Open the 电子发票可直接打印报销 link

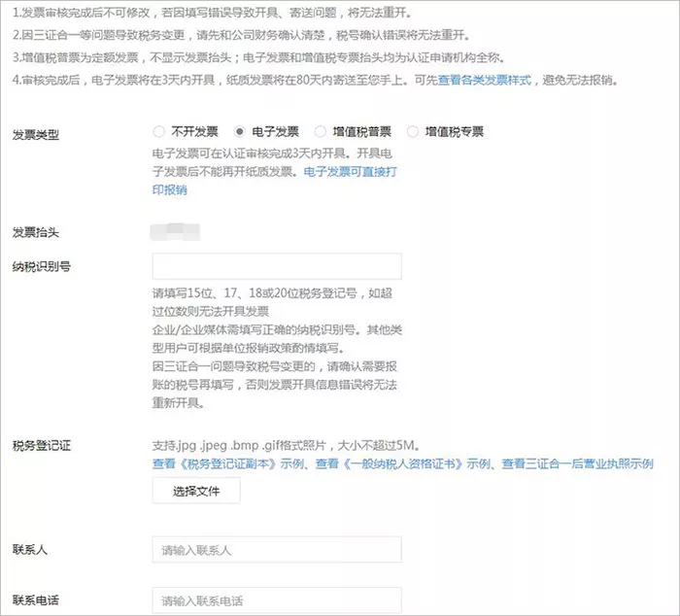[x=275, y=181]
